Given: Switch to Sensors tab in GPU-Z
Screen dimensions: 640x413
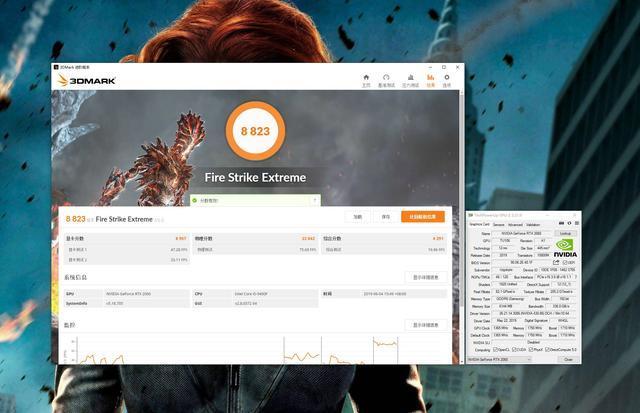Looking at the screenshot, I should pos(499,225).
